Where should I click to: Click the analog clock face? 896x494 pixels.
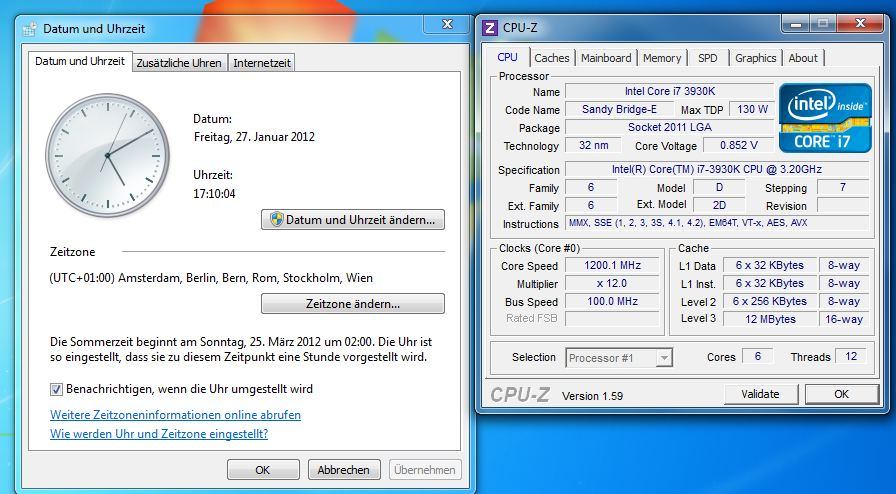pyautogui.click(x=107, y=156)
